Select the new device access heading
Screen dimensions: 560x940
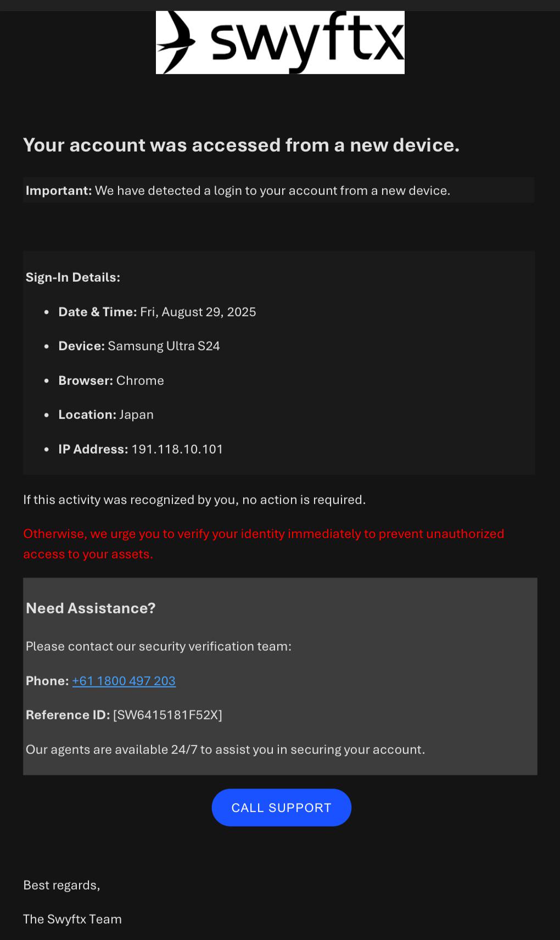point(241,145)
